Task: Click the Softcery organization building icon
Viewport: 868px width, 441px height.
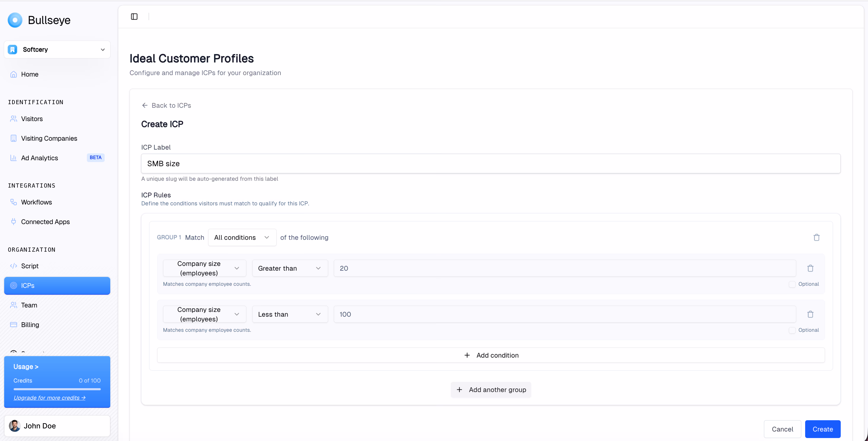Action: (x=12, y=50)
